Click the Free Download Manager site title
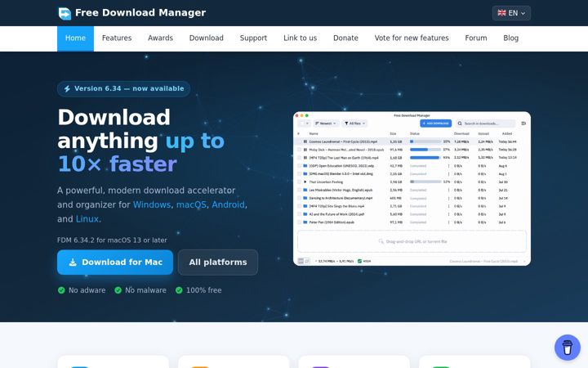Image resolution: width=588 pixels, height=368 pixels. coord(140,13)
